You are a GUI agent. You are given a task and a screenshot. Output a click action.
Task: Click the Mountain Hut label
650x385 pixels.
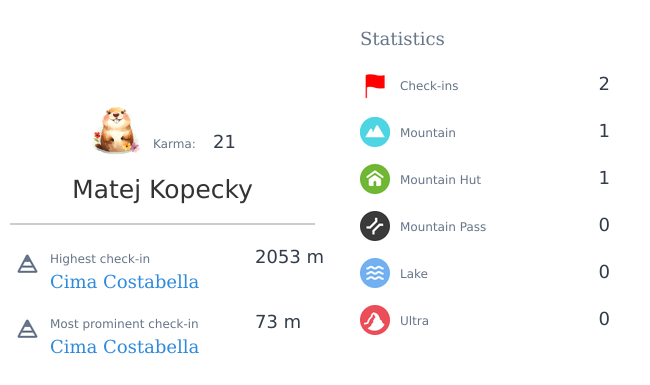tap(440, 180)
